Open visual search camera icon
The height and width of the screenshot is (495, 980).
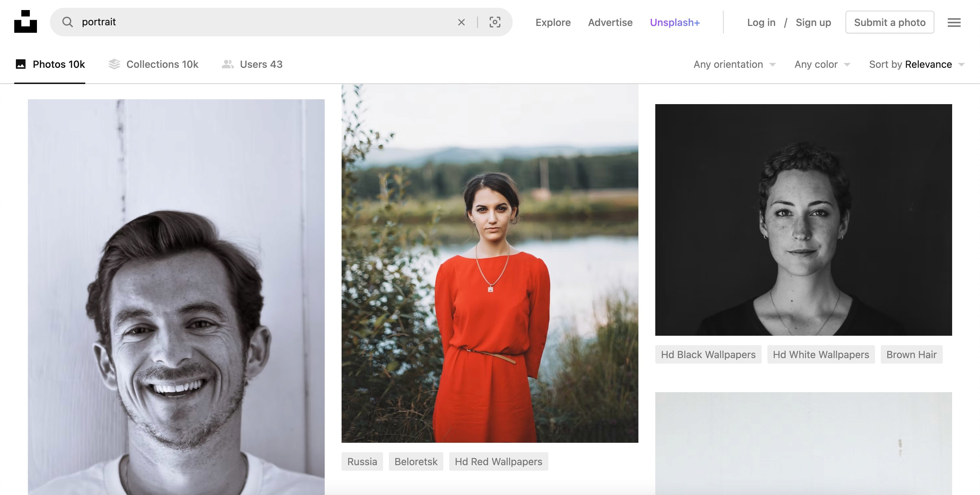click(x=495, y=22)
